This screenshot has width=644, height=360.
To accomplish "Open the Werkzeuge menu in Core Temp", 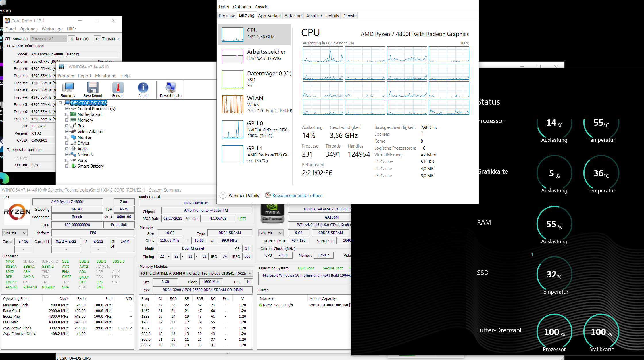I will tap(52, 29).
